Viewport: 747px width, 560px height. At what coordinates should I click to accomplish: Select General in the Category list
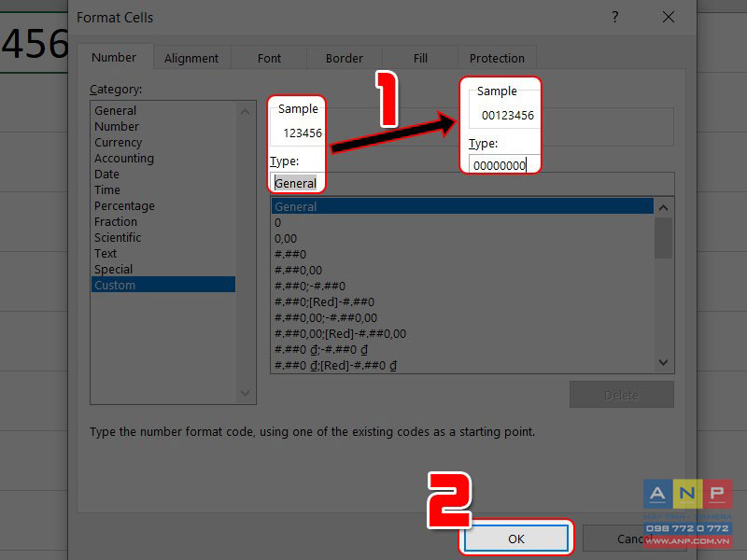[162, 110]
